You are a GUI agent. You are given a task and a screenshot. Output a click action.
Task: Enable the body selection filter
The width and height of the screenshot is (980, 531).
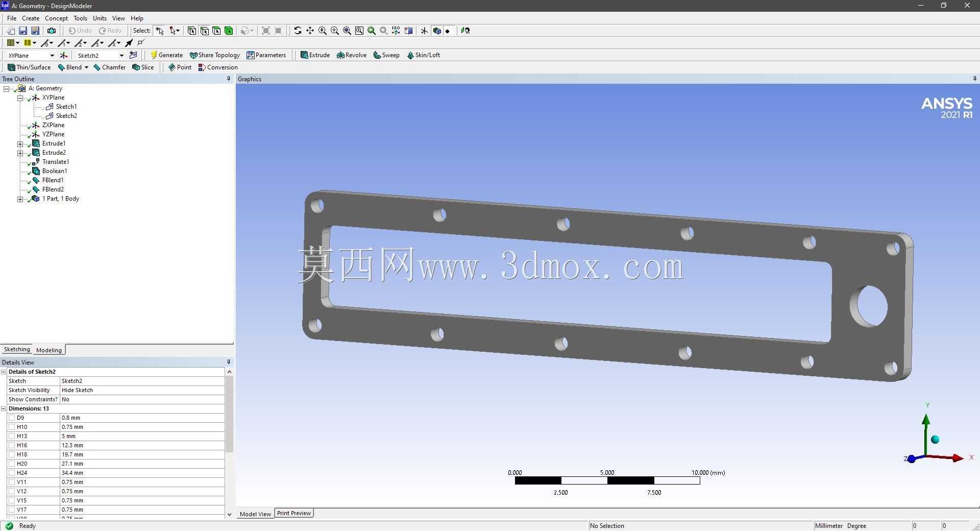point(229,31)
